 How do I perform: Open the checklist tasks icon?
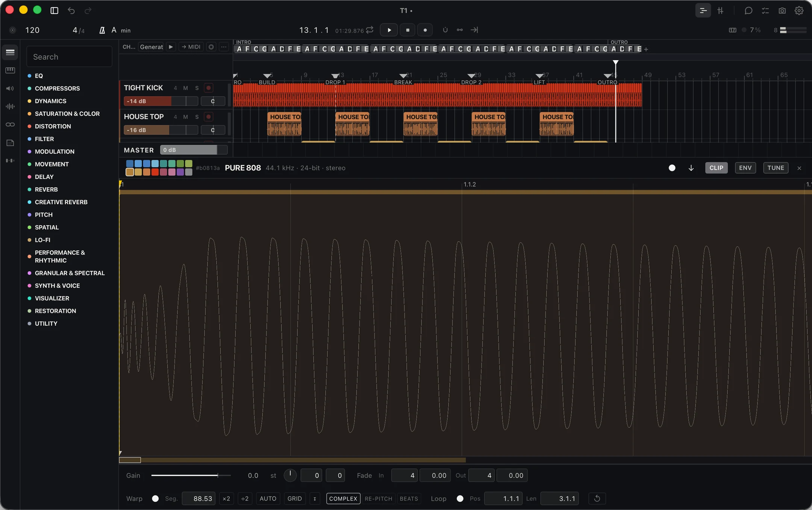765,11
